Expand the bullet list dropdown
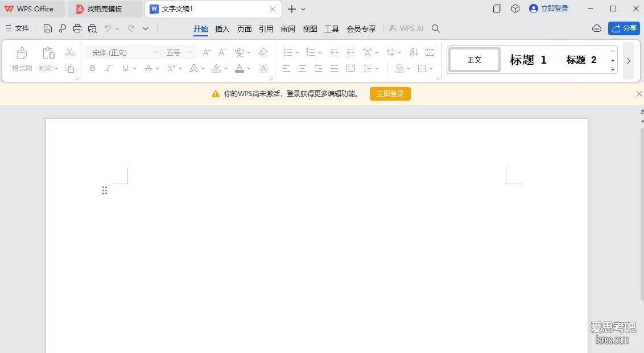This screenshot has width=644, height=353. click(x=297, y=52)
